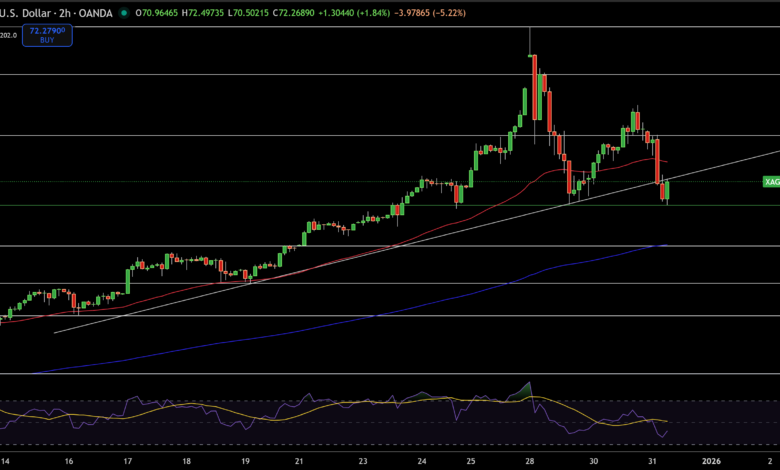Click the 28 date label on time axis
Viewport: 780px width, 470px height.
[528, 461]
